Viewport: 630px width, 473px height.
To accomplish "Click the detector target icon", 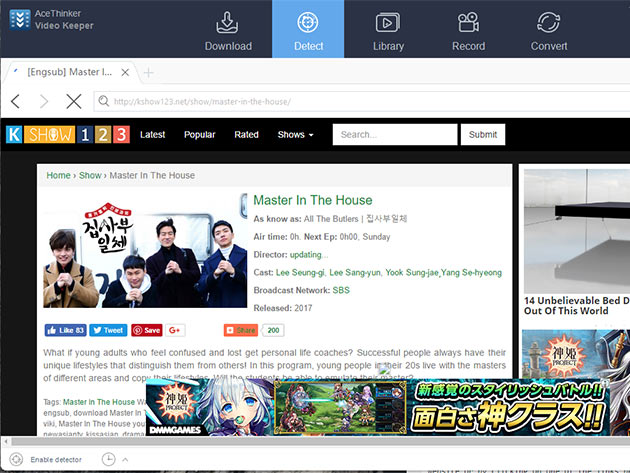I will [16, 459].
